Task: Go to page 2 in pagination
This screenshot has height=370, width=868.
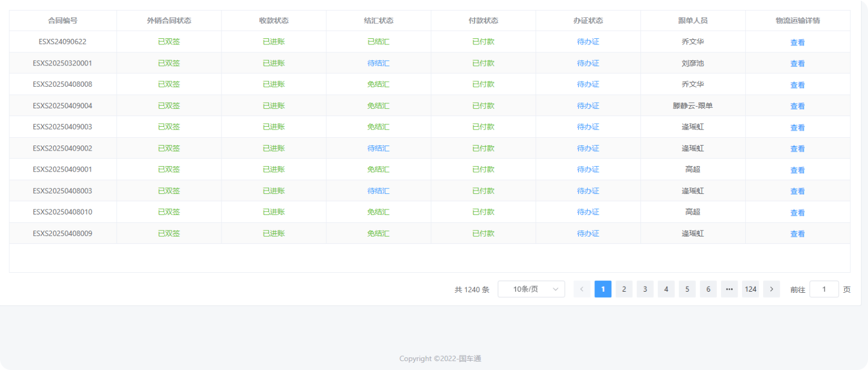Action: tap(624, 289)
